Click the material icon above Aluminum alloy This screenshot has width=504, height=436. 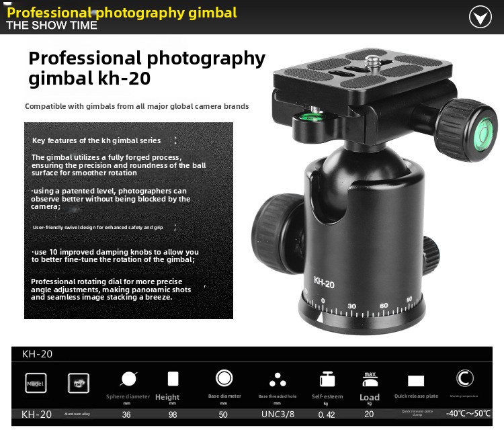point(79,383)
